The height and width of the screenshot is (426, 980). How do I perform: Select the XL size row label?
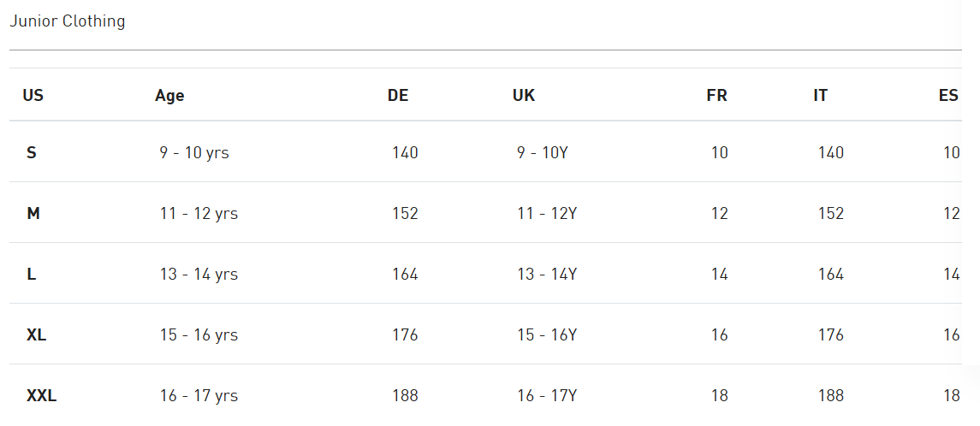pos(36,334)
